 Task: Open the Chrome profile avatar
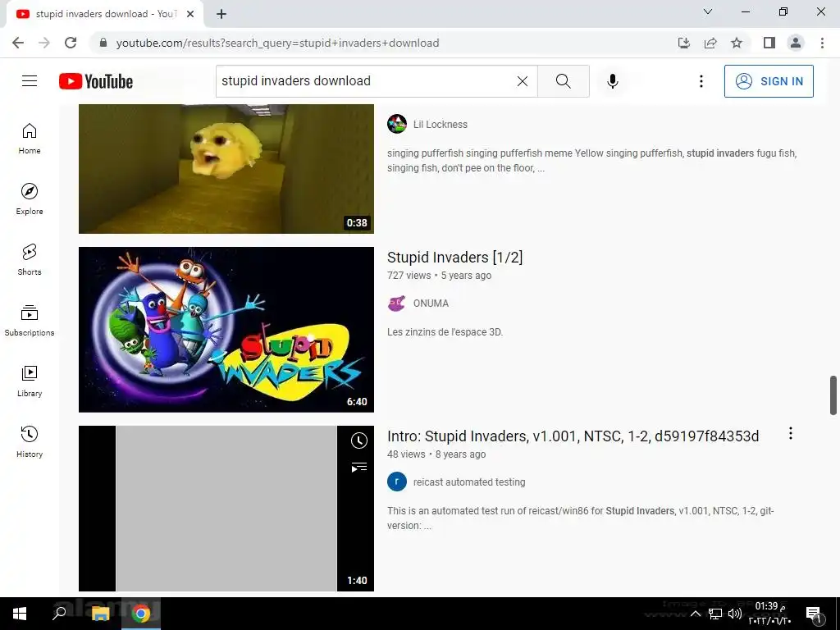pos(796,43)
